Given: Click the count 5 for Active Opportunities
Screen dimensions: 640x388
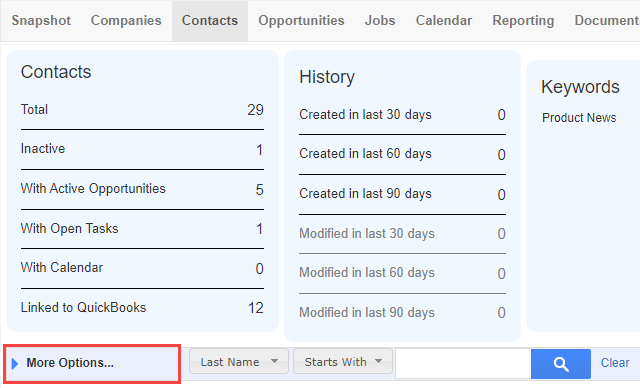Looking at the screenshot, I should click(260, 190).
